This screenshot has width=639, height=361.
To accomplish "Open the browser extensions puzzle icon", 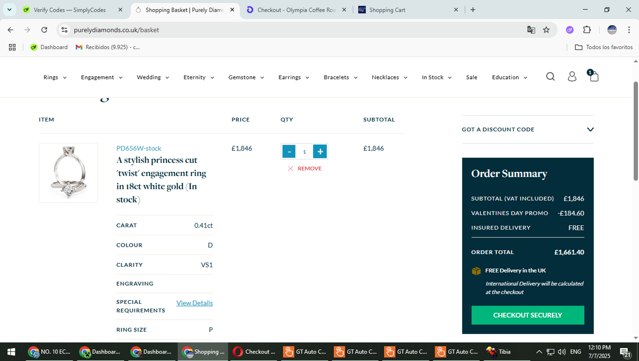I will coord(587,30).
